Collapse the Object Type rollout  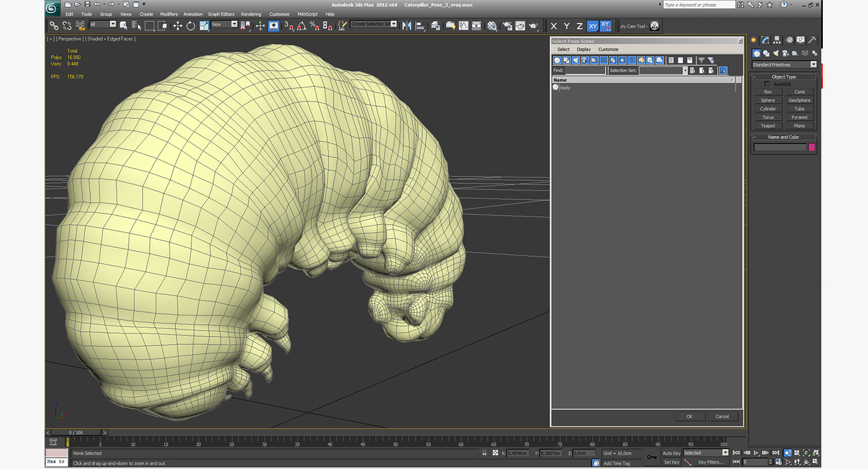pos(784,77)
